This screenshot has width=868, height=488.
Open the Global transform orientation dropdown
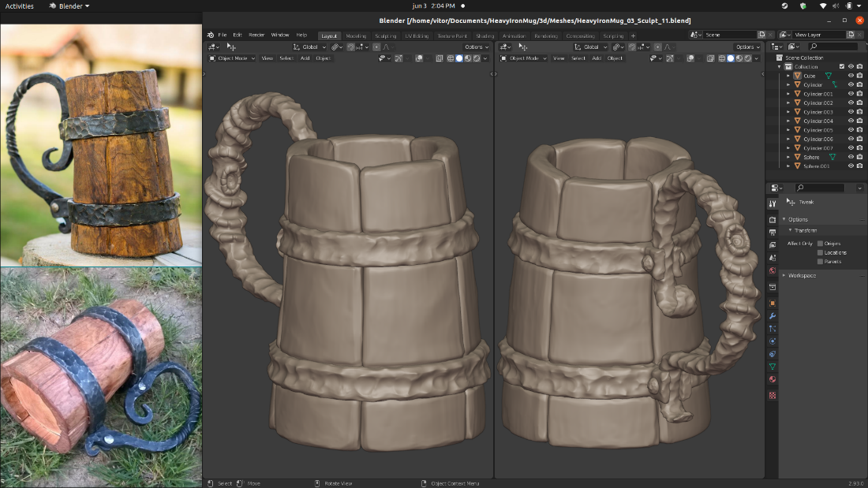309,47
